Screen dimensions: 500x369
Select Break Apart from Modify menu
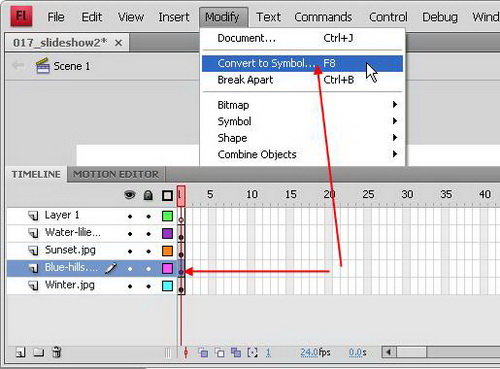coord(303,80)
